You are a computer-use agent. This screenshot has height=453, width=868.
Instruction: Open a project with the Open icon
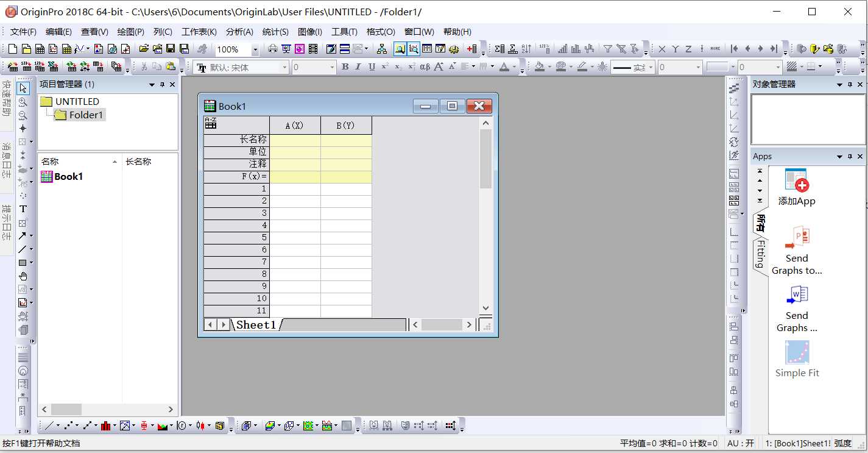tap(144, 49)
